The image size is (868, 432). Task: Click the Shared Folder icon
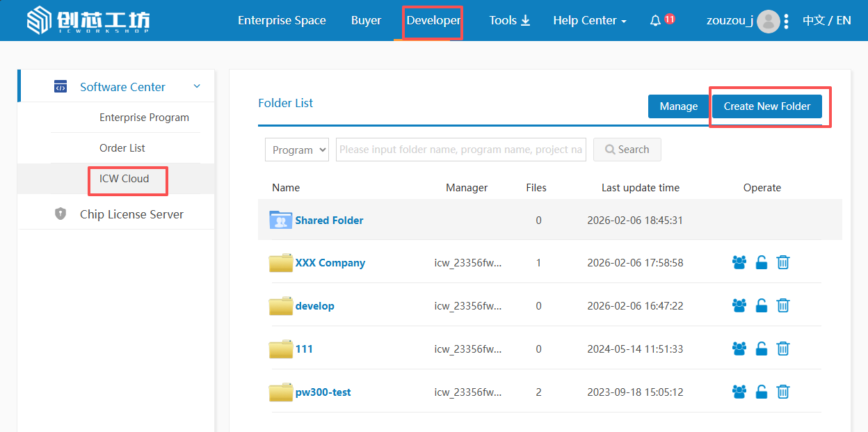tap(280, 220)
